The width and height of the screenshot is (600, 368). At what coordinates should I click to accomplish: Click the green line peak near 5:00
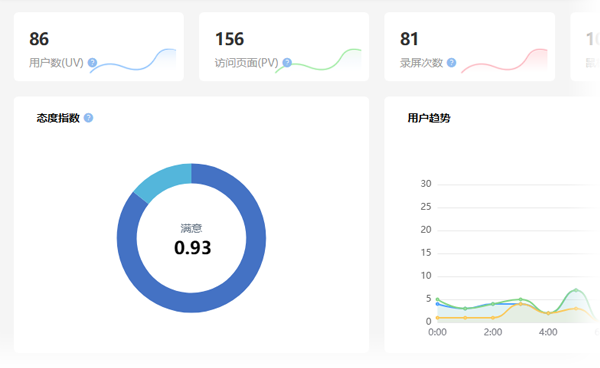click(576, 290)
